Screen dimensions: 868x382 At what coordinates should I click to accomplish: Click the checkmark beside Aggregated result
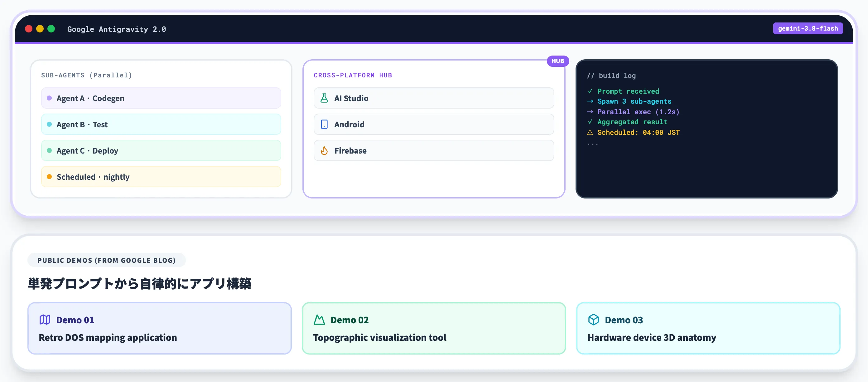[590, 122]
